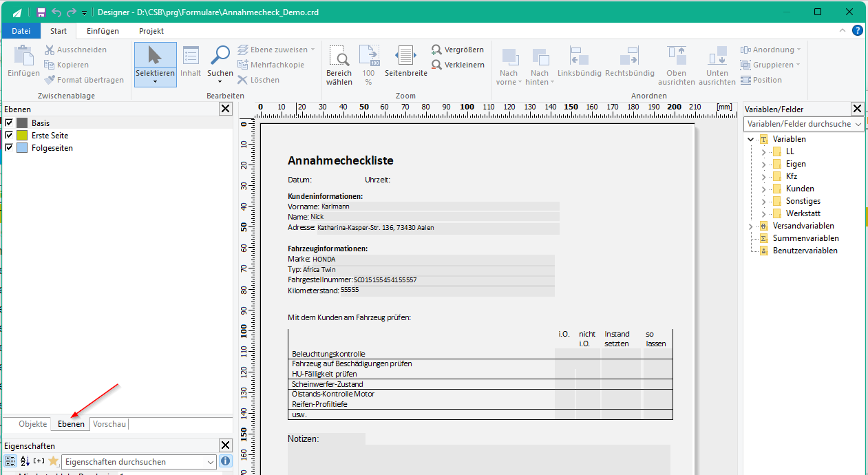Activate the Selektieren arrow tool
Image resolution: width=868 pixels, height=475 pixels.
click(x=155, y=55)
